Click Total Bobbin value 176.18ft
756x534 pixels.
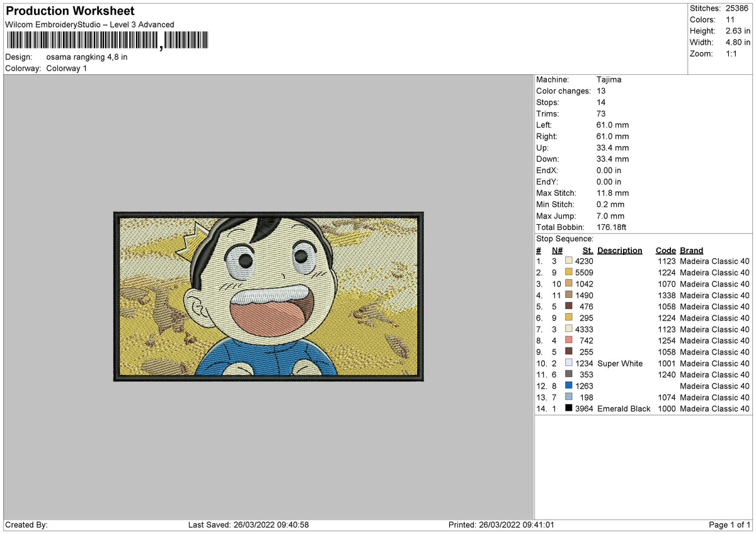(x=611, y=227)
